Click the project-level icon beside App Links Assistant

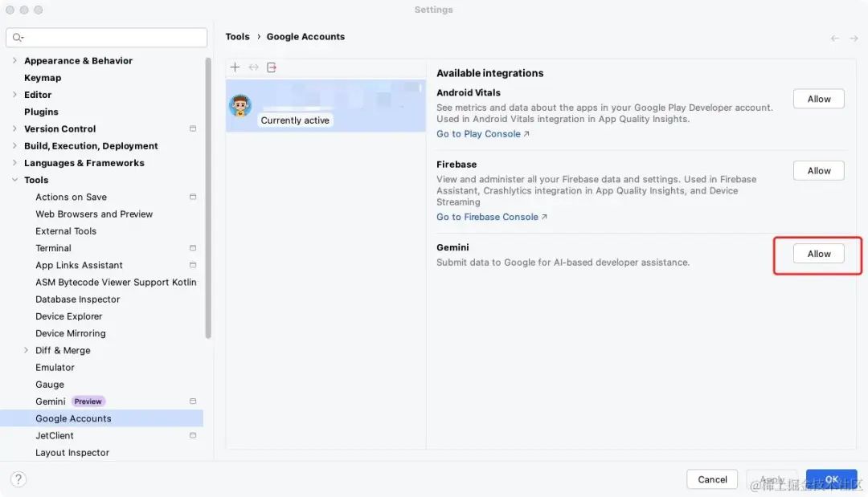click(193, 265)
